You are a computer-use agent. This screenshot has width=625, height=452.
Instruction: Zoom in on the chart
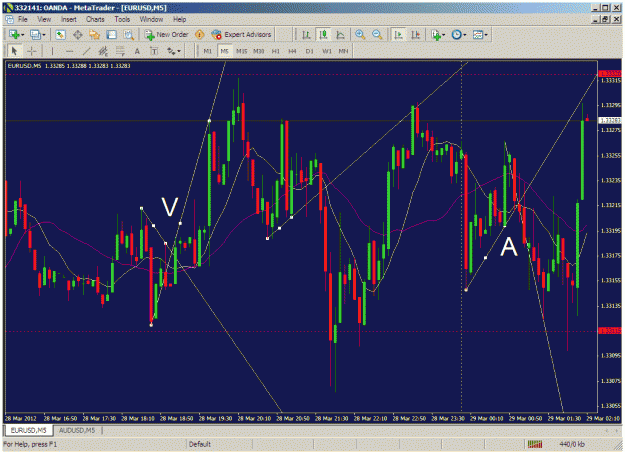click(x=360, y=35)
